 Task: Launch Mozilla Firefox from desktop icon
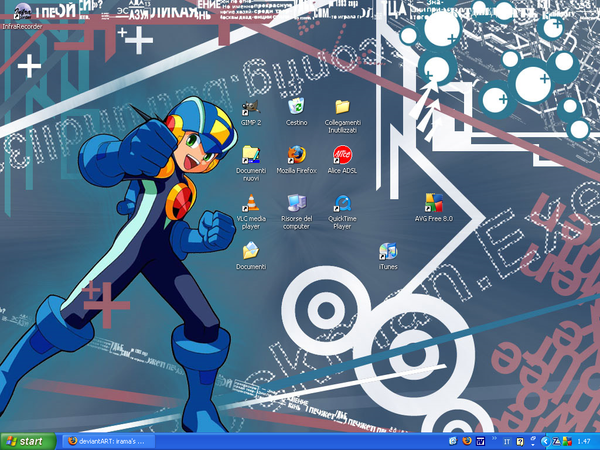pyautogui.click(x=297, y=160)
